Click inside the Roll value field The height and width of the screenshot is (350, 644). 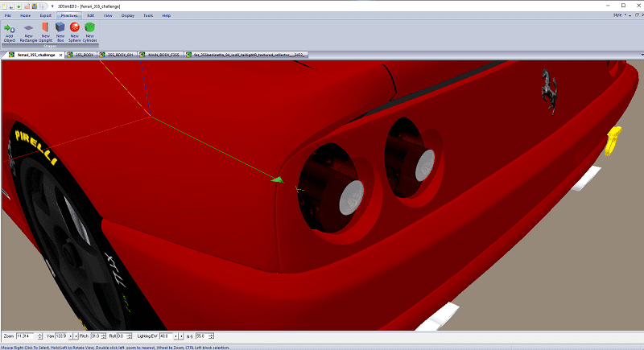[x=122, y=336]
